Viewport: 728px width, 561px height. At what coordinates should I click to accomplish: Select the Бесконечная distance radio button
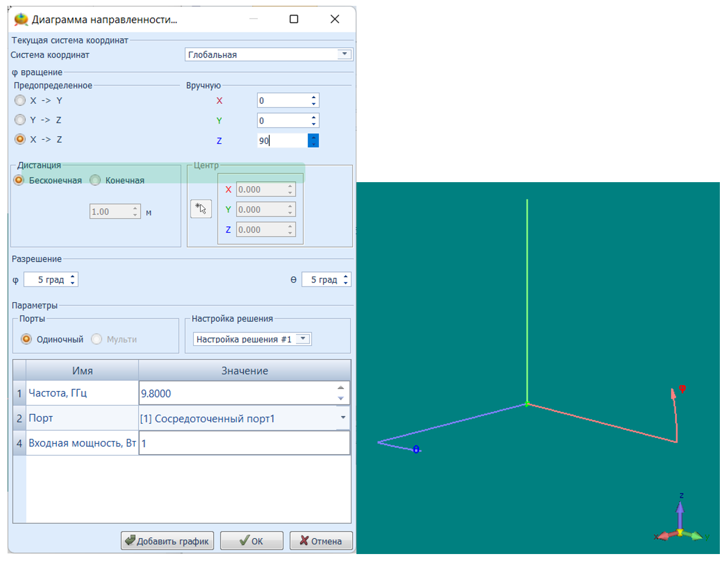19,180
